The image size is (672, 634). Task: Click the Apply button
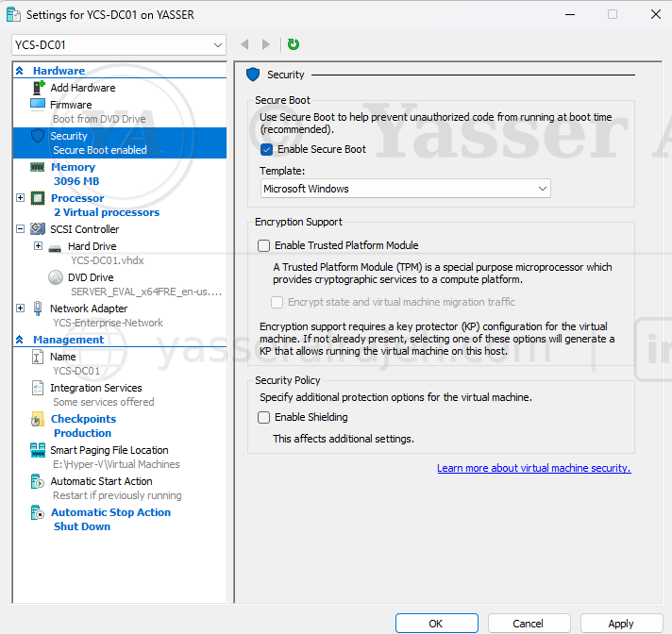(x=621, y=624)
